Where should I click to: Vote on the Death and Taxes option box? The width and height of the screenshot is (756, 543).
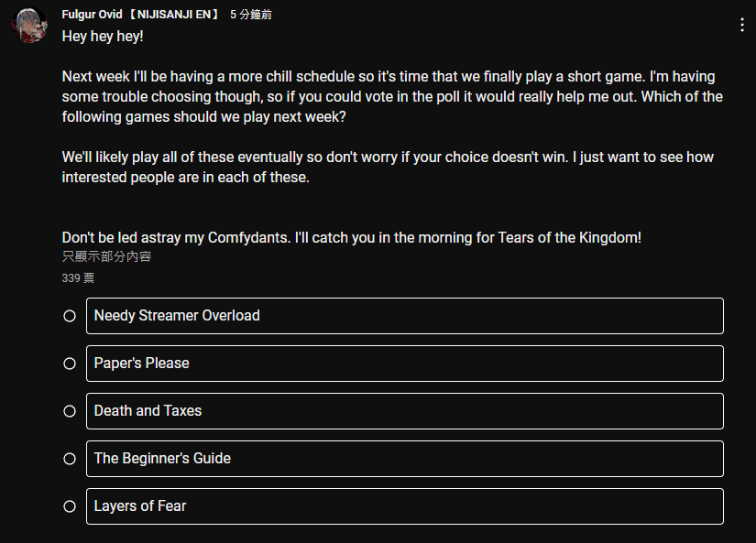[405, 411]
